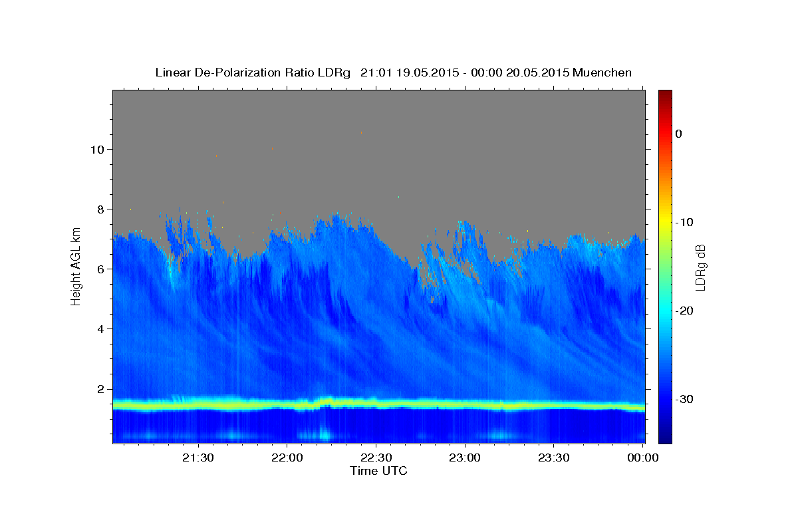Viewport: 798px width, 532px height.
Task: Click the 21:30 time tick label
Action: pos(198,458)
